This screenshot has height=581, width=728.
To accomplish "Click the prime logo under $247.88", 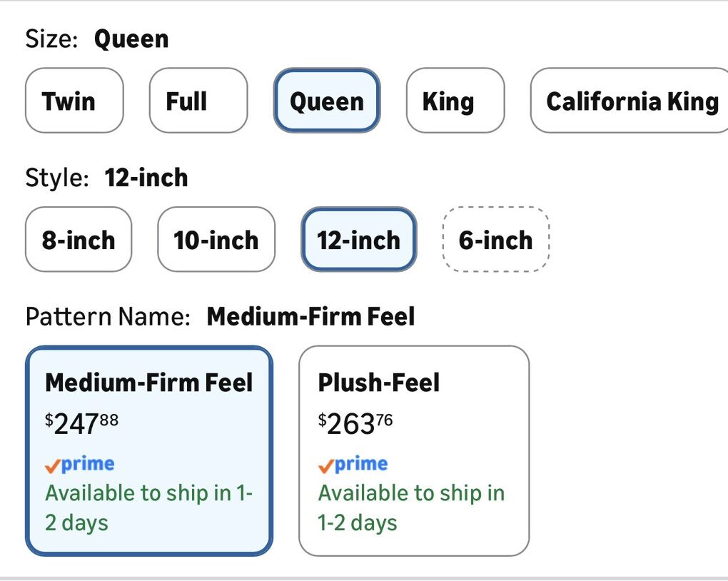I will (80, 465).
